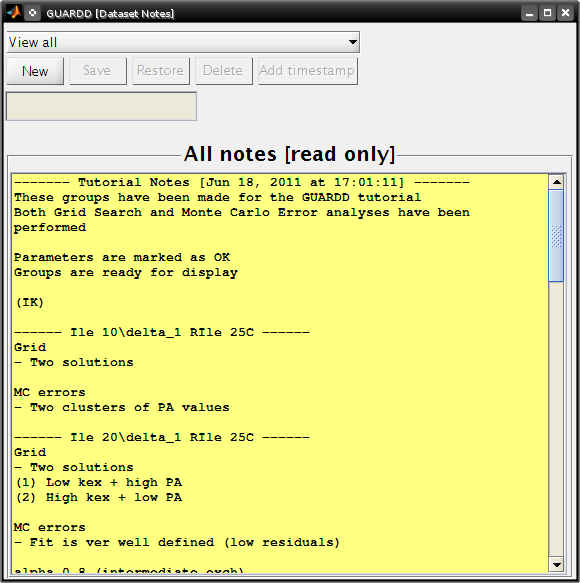Viewport: 580px width, 583px height.
Task: Click the line '(1) Low kex + high PA'
Action: pyautogui.click(x=99, y=482)
